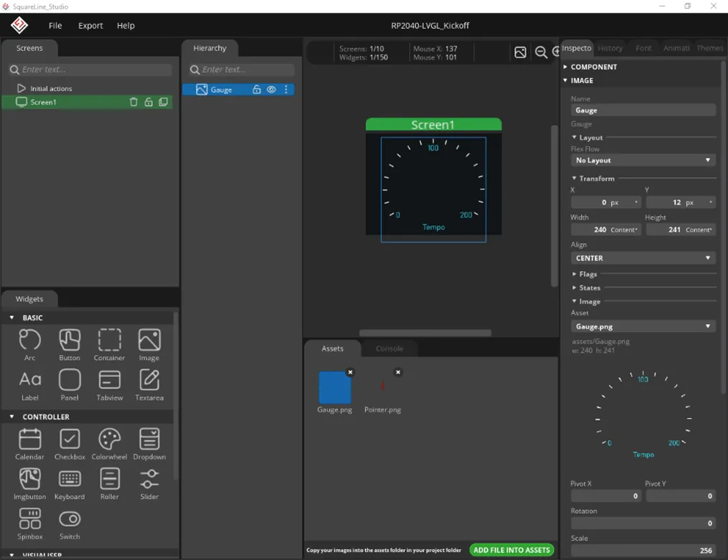Add a Dropdown widget
The image size is (728, 560).
[x=149, y=444]
